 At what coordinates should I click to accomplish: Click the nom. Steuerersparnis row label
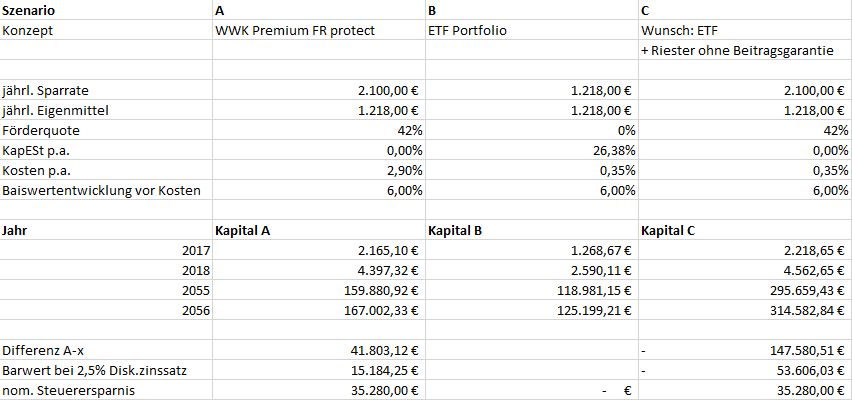67,390
